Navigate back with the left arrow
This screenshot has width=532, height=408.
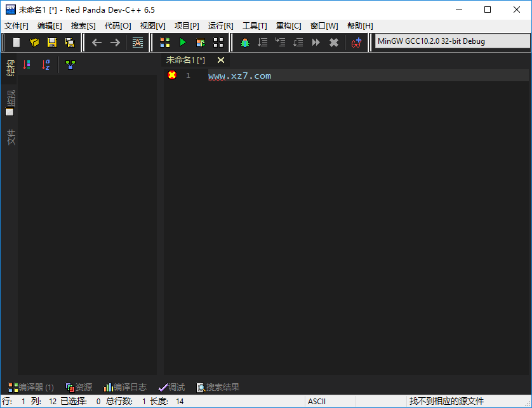[96, 43]
